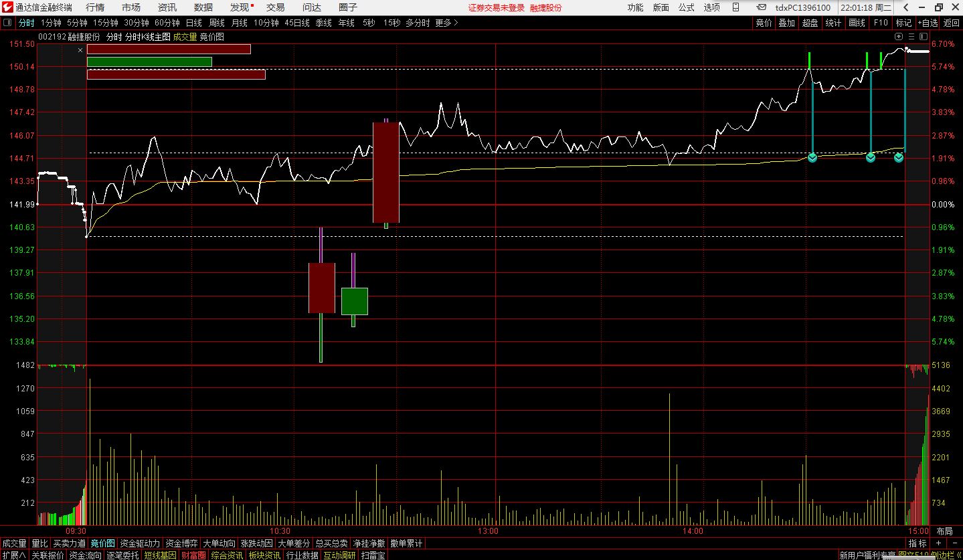963x560 pixels.
Task: Close the overlay bars with the X
Action: click(80, 50)
